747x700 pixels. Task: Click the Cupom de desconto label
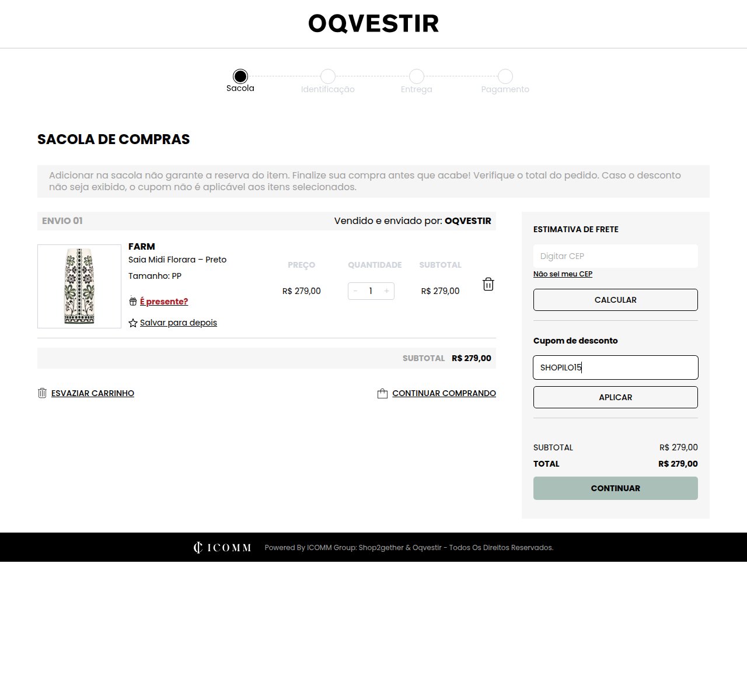(x=575, y=341)
